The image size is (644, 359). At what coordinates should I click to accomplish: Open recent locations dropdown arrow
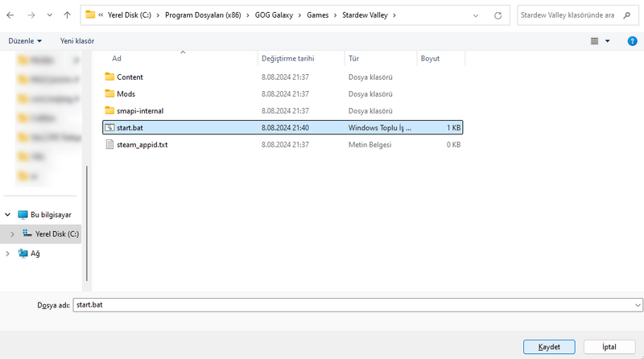tap(49, 15)
